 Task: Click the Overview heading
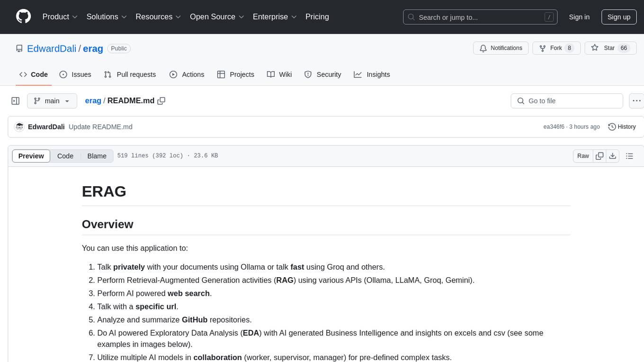coord(107,224)
